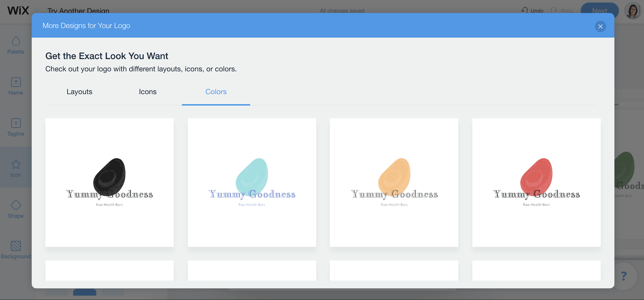Image resolution: width=644 pixels, height=300 pixels.
Task: Switch to the Layouts tab
Action: click(79, 91)
